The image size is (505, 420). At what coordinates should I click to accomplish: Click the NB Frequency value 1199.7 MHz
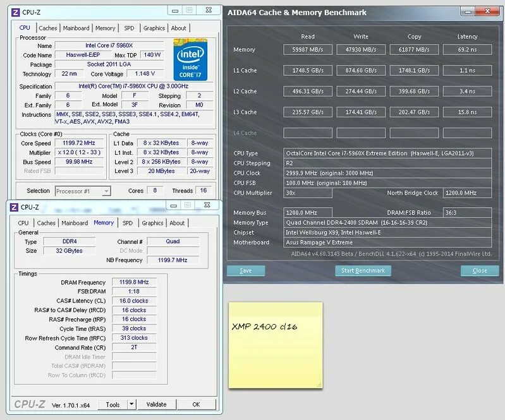pos(173,260)
